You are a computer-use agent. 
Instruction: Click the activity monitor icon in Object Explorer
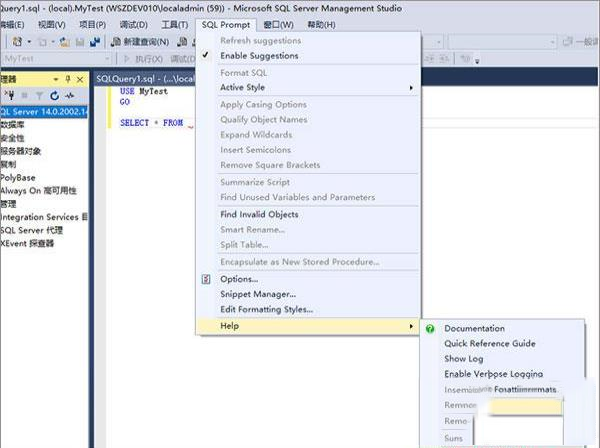70,95
